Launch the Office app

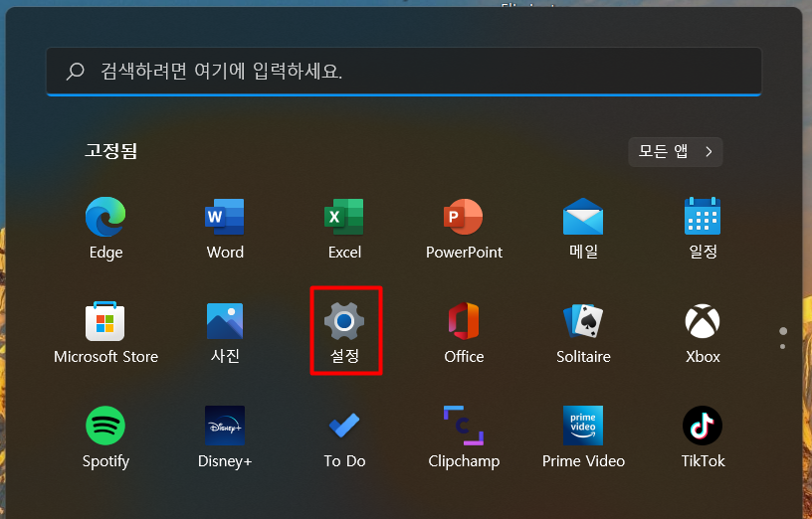point(464,332)
